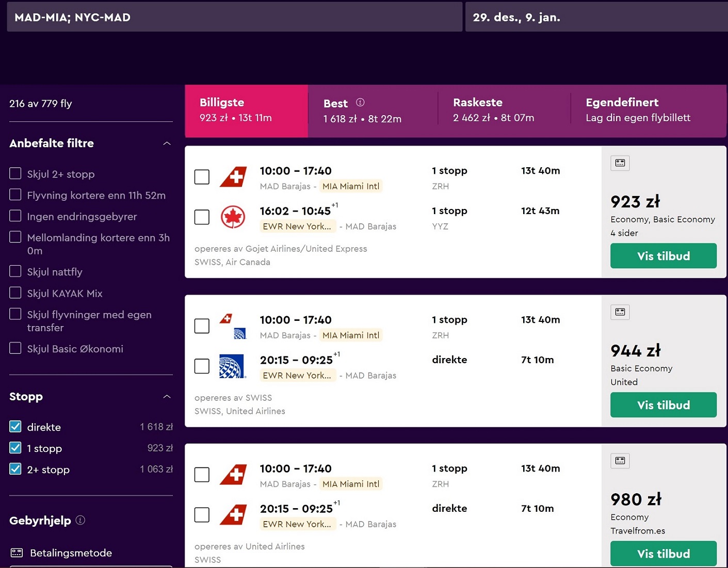728x568 pixels.
Task: Click Vis tilbud for 944 zł flight
Action: pyautogui.click(x=664, y=405)
